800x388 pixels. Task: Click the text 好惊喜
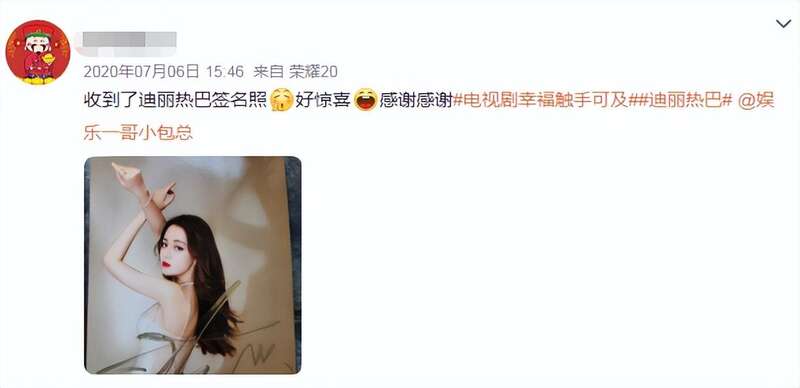coord(323,101)
